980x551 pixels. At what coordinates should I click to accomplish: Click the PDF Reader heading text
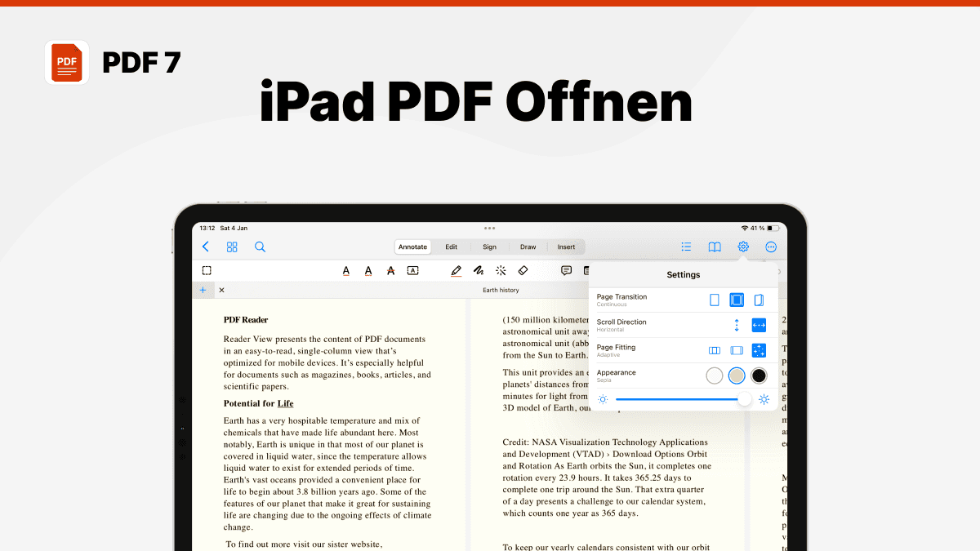pos(246,320)
